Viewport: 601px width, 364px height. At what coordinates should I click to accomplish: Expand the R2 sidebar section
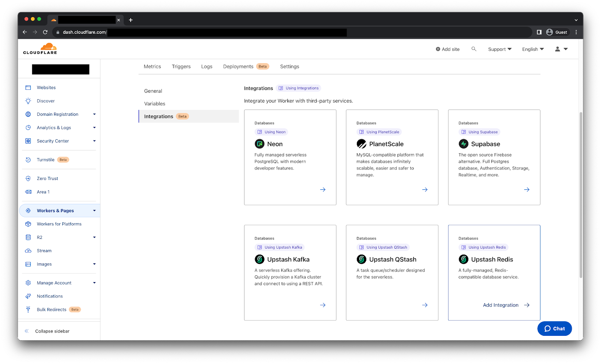tap(94, 237)
